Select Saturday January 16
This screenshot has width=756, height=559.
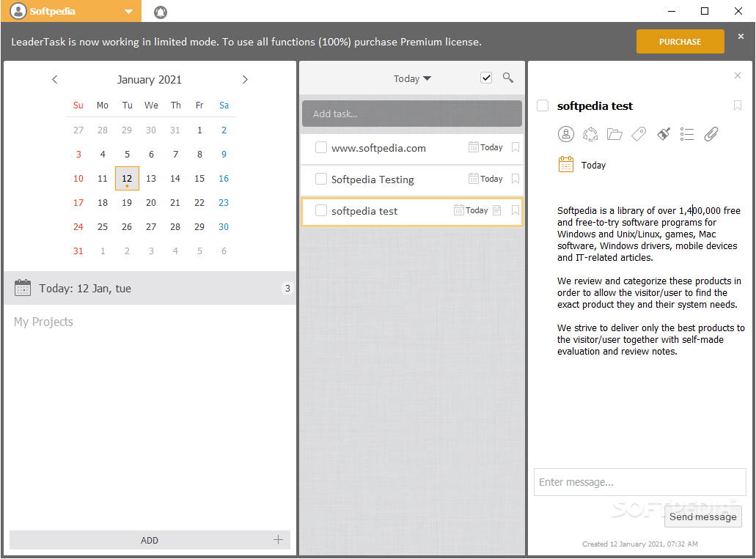click(224, 178)
